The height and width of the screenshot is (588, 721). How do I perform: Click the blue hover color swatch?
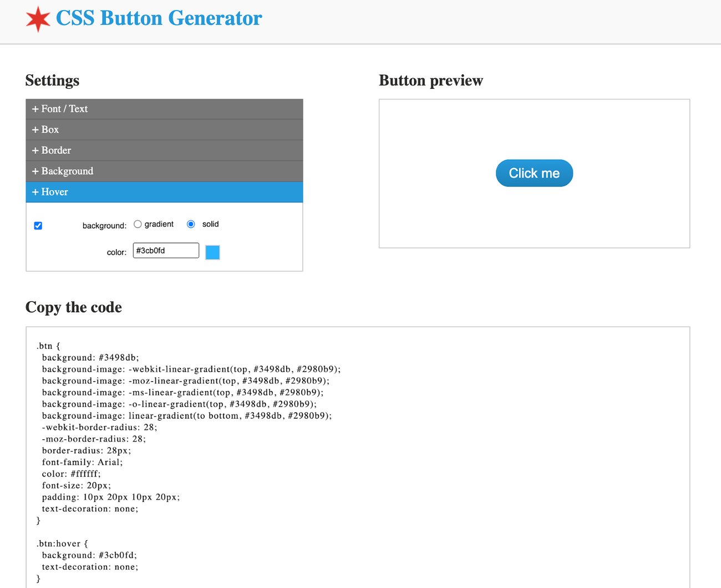coord(212,252)
